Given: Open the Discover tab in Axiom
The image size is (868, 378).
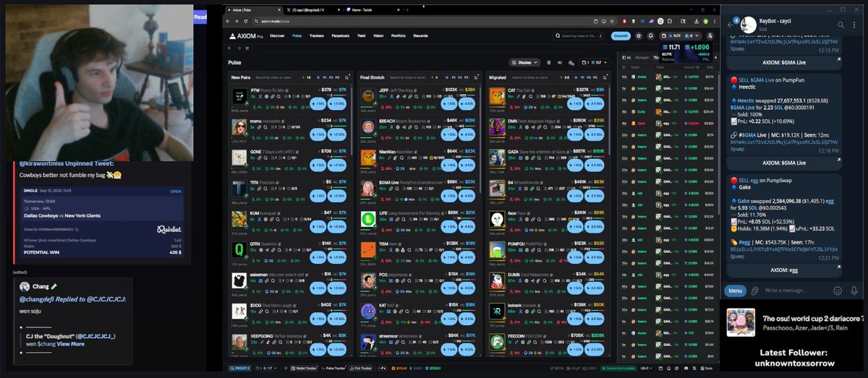Looking at the screenshot, I should tap(277, 35).
